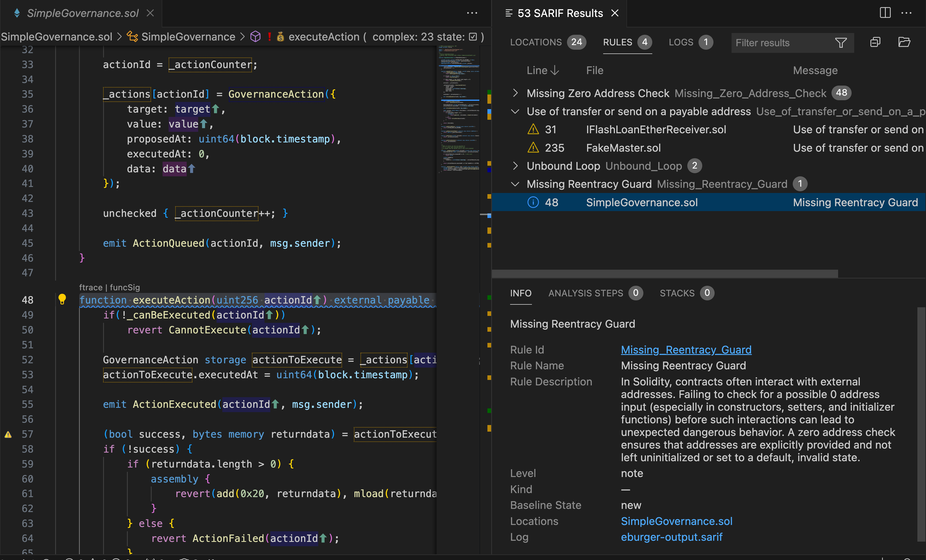The width and height of the screenshot is (926, 560).
Task: Switch to the LOCATIONS tab
Action: point(536,42)
